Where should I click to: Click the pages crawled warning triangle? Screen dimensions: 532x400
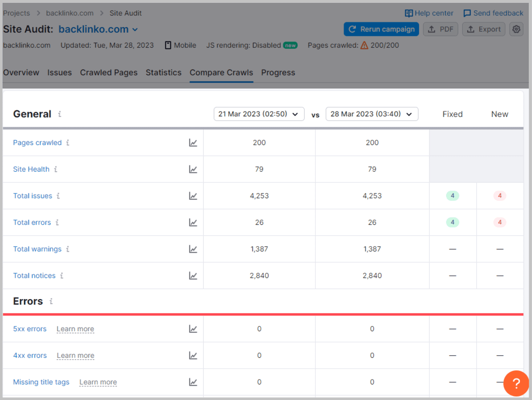click(x=364, y=45)
